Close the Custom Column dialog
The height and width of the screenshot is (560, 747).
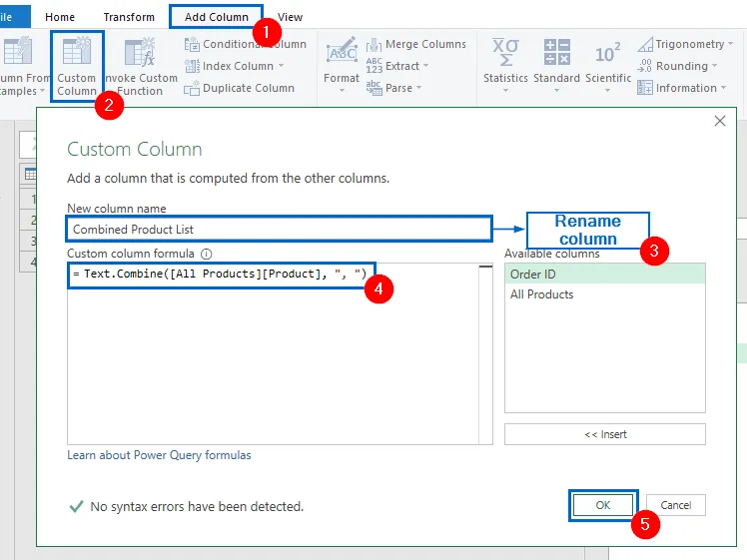pos(720,121)
